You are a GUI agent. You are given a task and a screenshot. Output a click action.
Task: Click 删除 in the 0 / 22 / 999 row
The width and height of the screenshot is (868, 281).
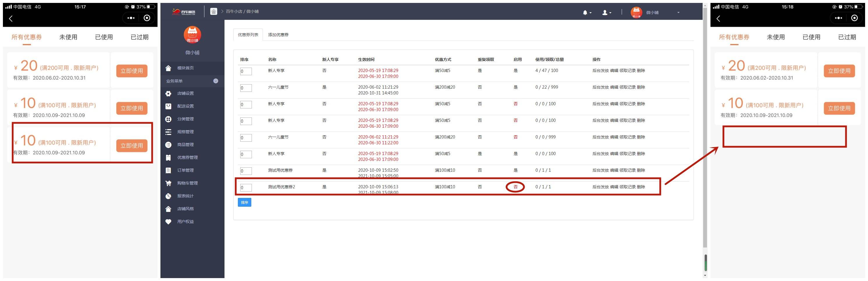click(641, 87)
